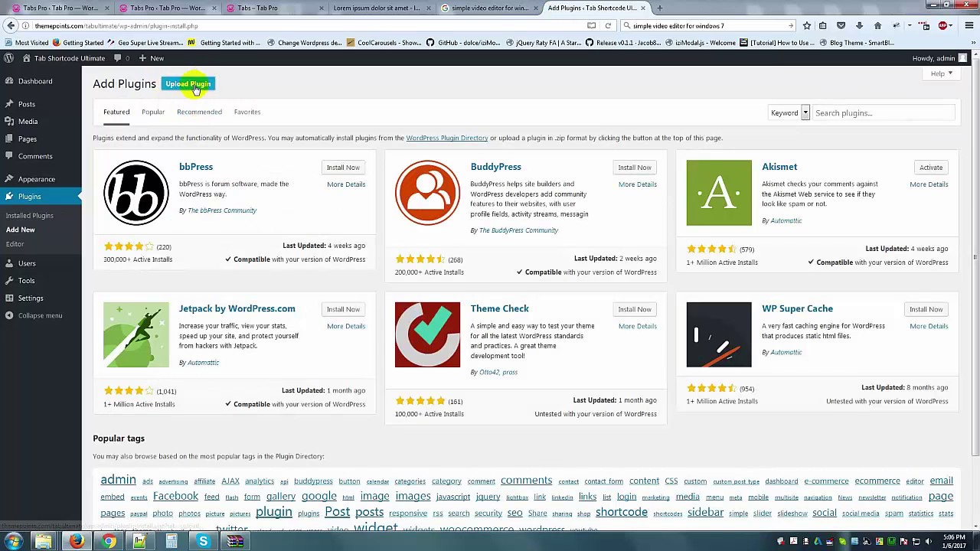Open Skype from the taskbar

(x=203, y=542)
